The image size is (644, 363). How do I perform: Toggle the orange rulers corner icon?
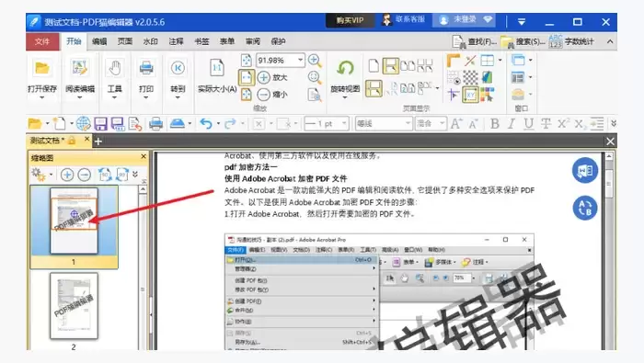(453, 61)
